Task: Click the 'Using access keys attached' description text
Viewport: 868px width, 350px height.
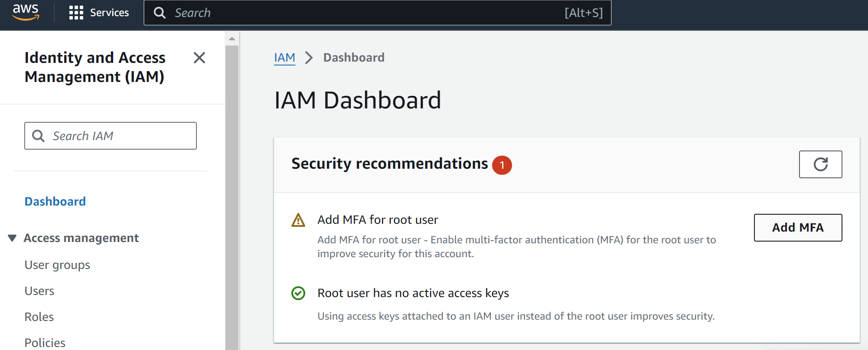Action: coord(516,316)
